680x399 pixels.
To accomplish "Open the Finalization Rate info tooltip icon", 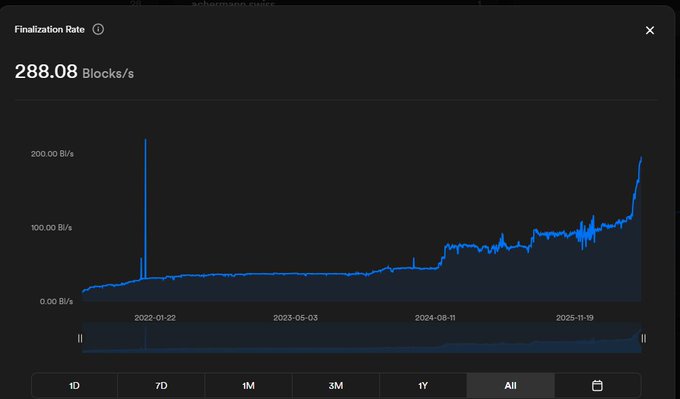I will (98, 29).
